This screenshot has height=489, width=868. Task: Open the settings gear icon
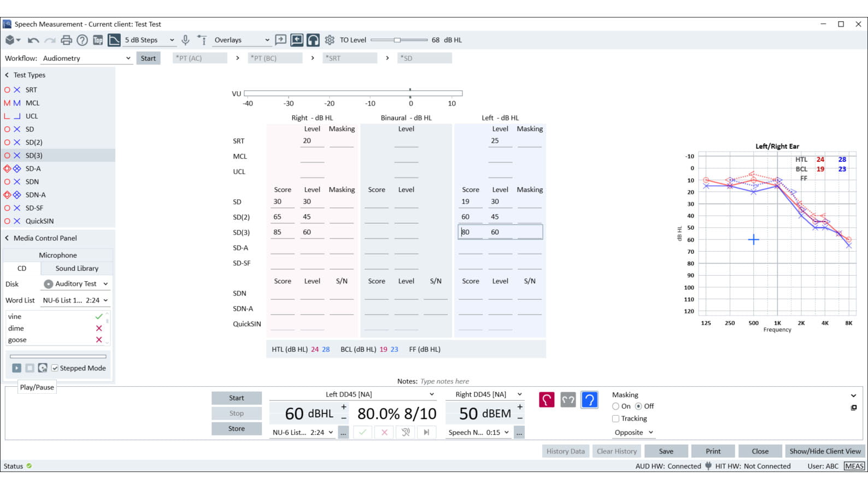[330, 40]
